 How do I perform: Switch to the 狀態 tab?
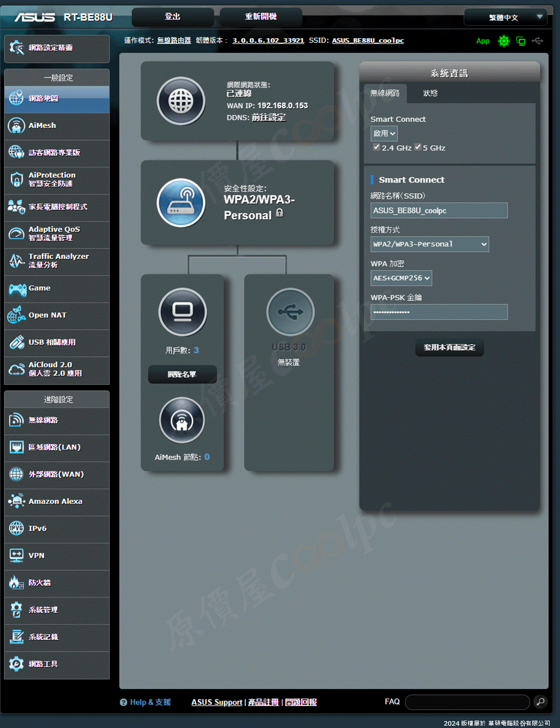[x=430, y=93]
